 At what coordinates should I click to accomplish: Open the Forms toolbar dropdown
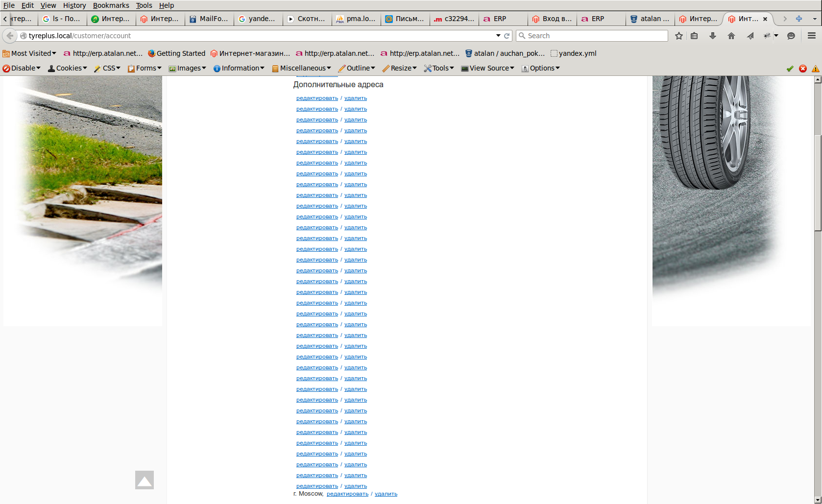(145, 68)
